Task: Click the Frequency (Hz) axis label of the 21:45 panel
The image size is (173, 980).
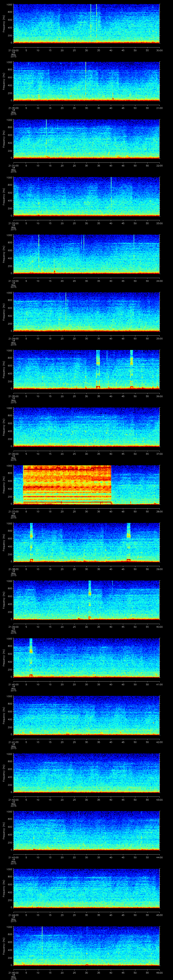Action: pyautogui.click(x=4, y=945)
